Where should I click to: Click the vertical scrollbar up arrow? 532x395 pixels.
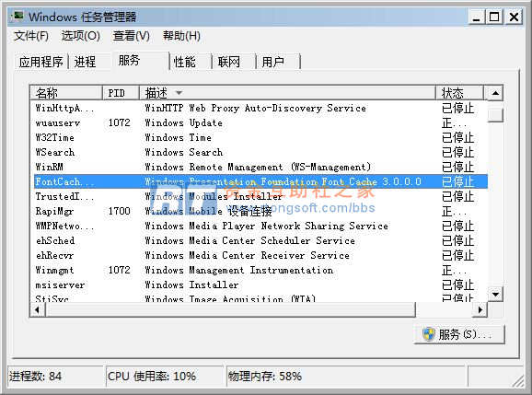[x=495, y=93]
